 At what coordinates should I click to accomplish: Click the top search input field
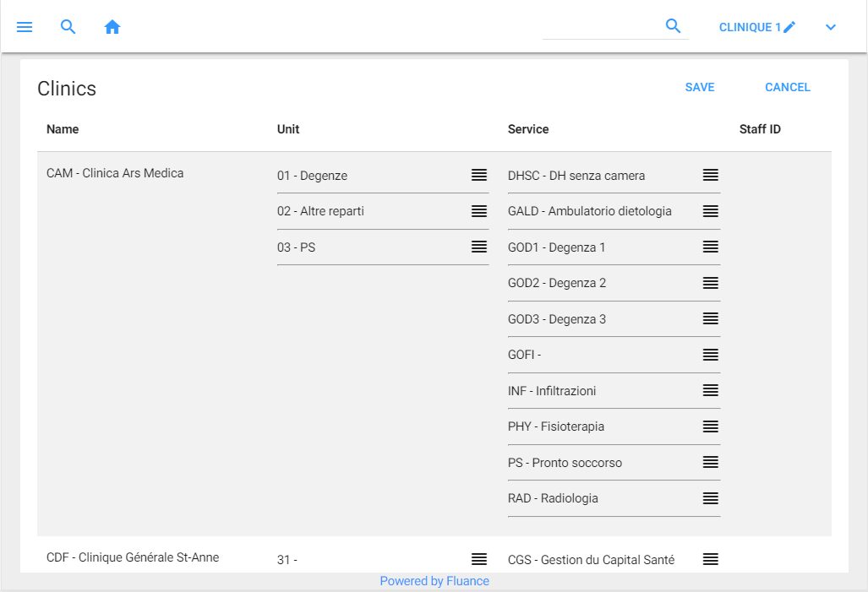coord(600,27)
